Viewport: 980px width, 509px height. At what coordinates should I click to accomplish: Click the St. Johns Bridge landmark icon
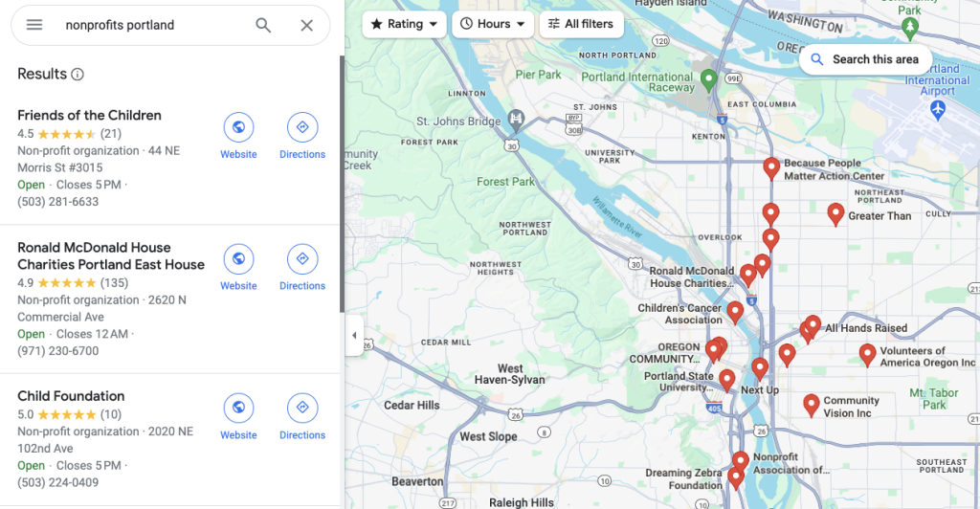click(x=516, y=119)
